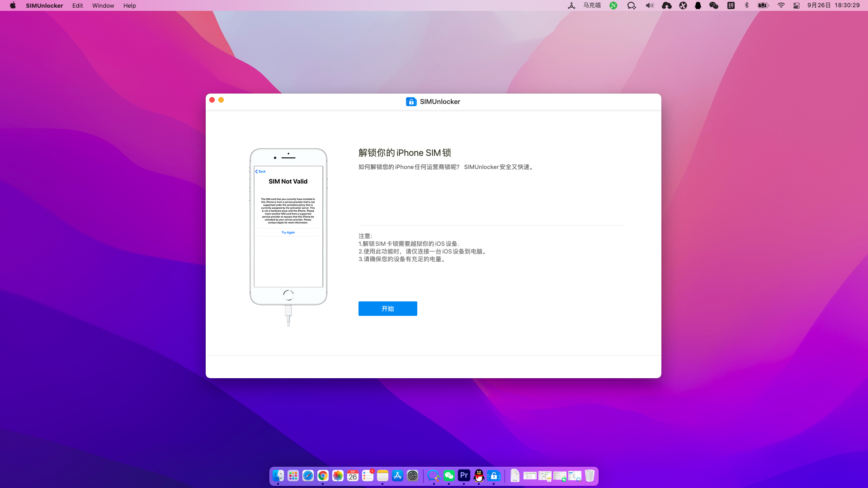The image size is (868, 488).
Task: Click the fan-shaped icon in menu bar
Action: tap(683, 5)
